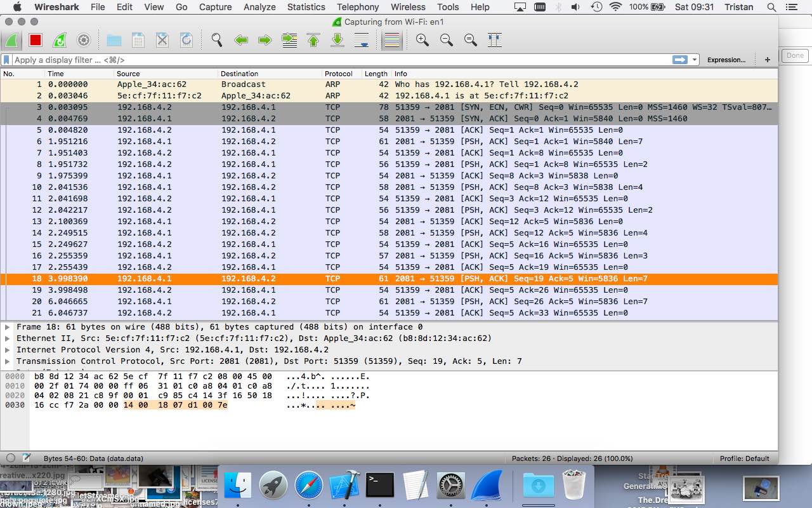Open the Tools menu
The width and height of the screenshot is (812, 508).
(x=448, y=7)
